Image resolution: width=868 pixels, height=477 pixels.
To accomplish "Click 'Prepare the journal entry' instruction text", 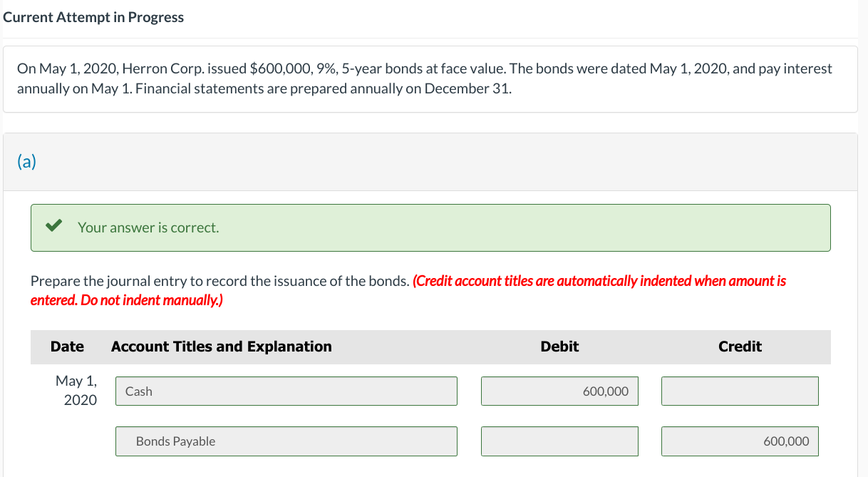I will tap(214, 280).
